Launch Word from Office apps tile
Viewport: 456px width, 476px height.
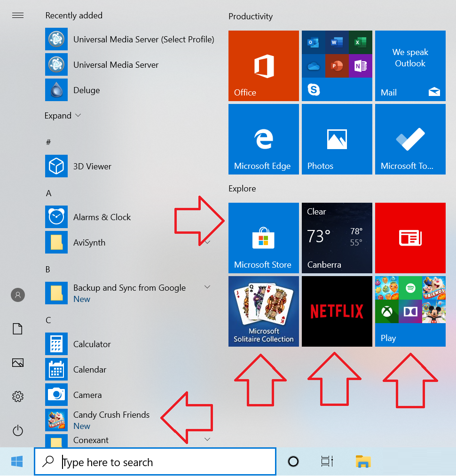point(337,42)
